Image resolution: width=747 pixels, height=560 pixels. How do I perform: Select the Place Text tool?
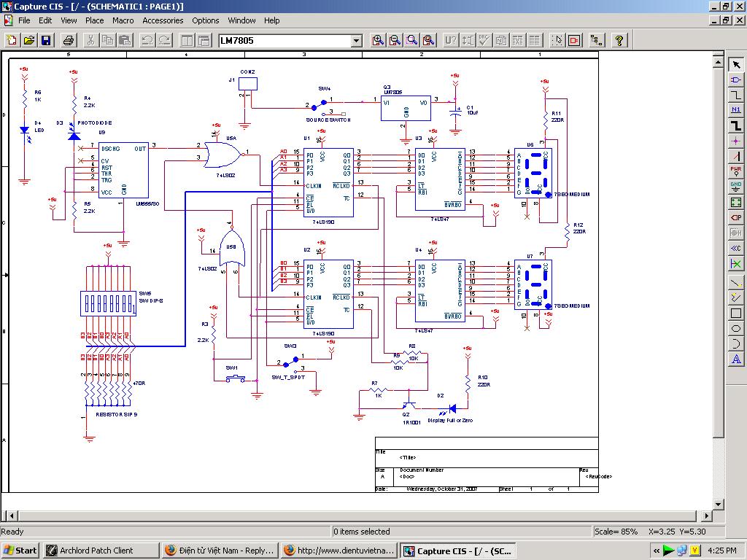(735, 359)
